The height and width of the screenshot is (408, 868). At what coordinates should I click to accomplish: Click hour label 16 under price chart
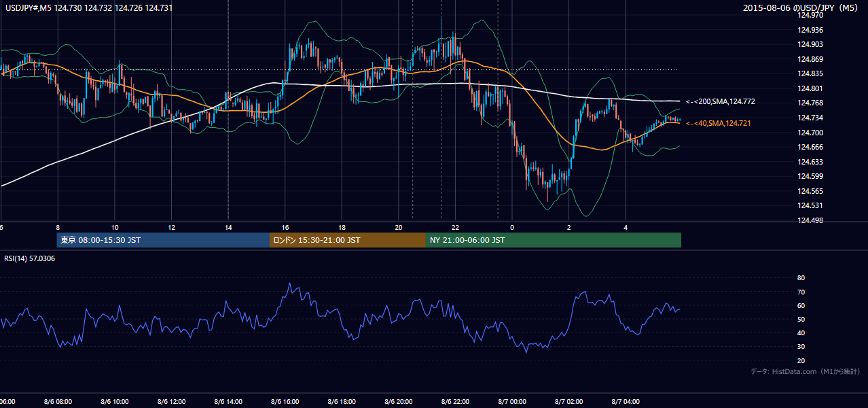[285, 227]
